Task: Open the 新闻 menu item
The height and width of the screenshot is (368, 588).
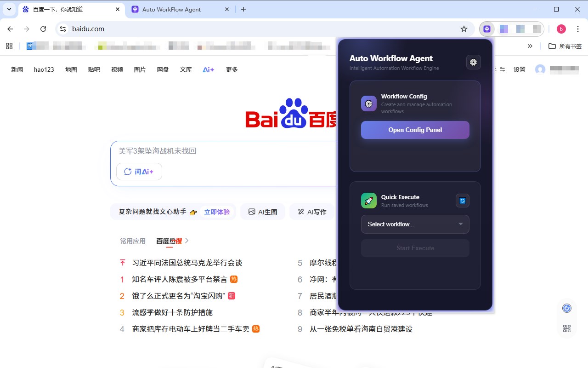Action: [17, 69]
